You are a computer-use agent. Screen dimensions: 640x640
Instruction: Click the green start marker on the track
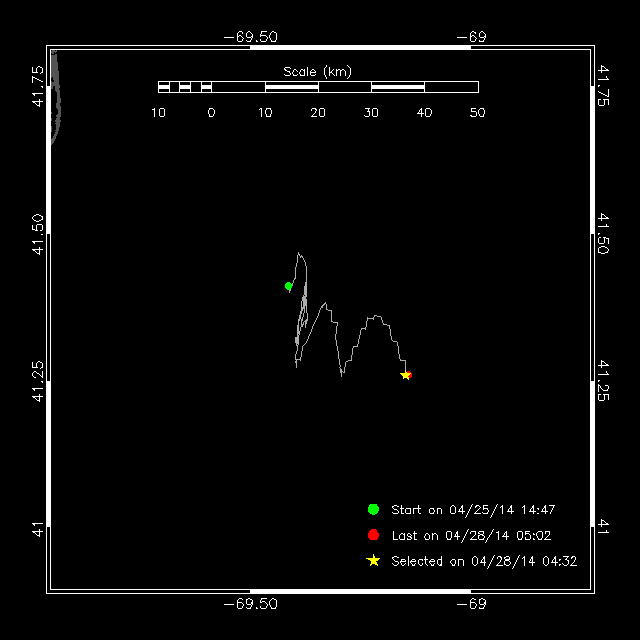point(289,286)
